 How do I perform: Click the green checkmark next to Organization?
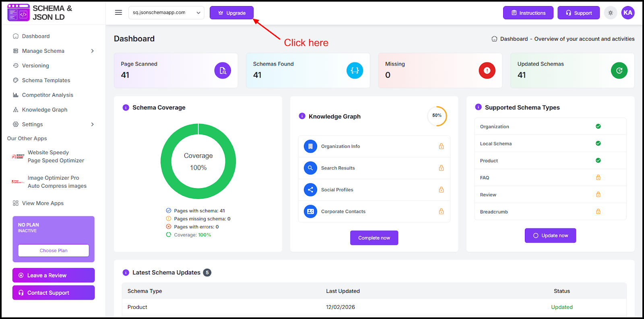(598, 126)
